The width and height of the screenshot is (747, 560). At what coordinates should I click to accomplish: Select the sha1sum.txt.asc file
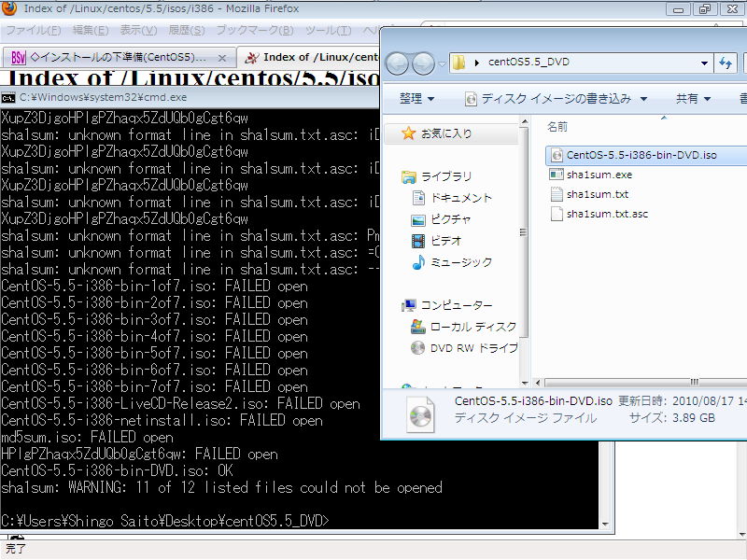(x=608, y=214)
